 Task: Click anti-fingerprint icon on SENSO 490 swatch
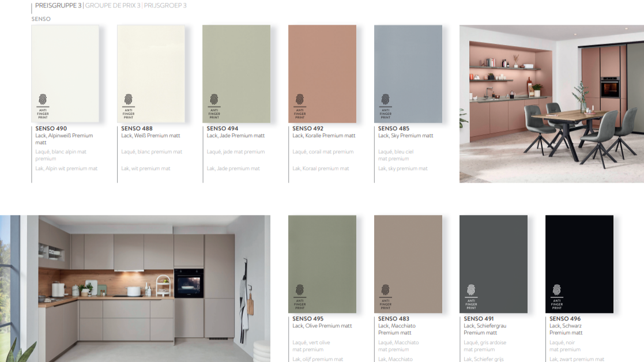click(43, 106)
